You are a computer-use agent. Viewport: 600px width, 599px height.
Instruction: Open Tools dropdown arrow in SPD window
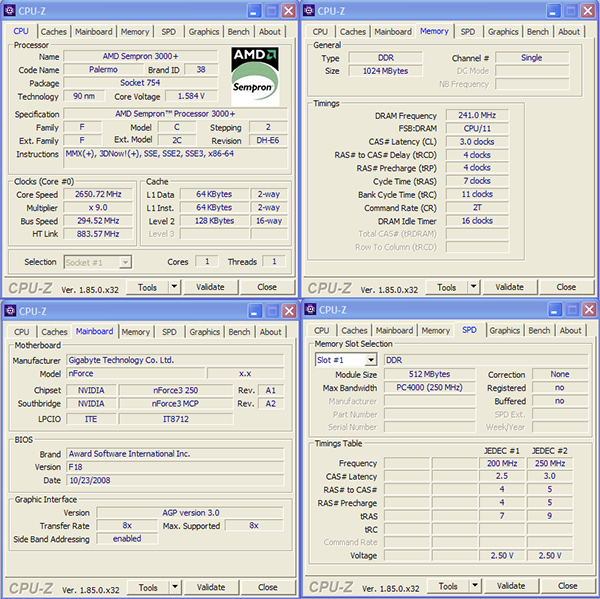[x=475, y=585]
